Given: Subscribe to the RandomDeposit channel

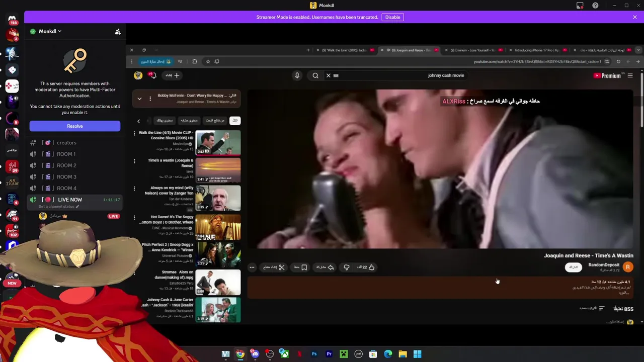Looking at the screenshot, I should pos(574,267).
